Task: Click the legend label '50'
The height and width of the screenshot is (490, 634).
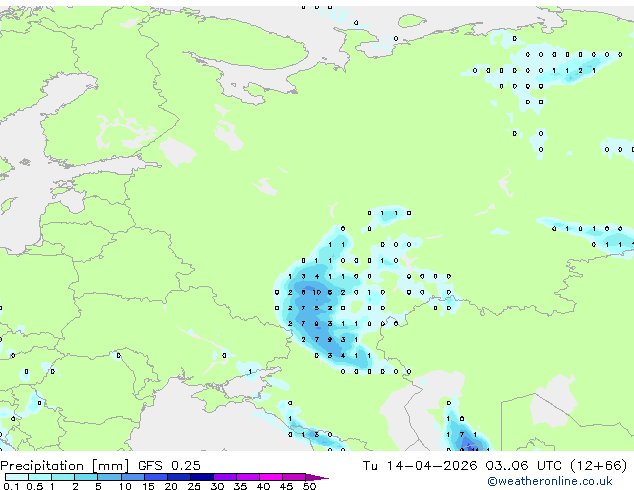Action: point(310,486)
